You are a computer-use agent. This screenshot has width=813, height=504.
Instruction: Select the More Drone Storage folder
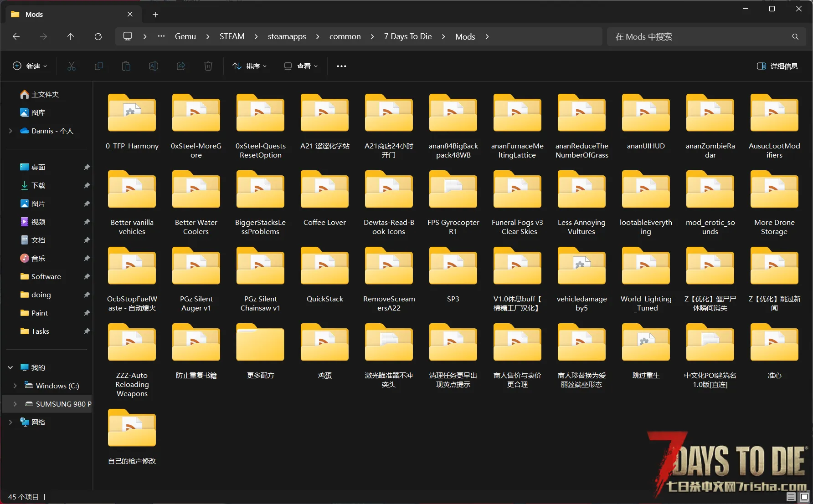pos(774,203)
